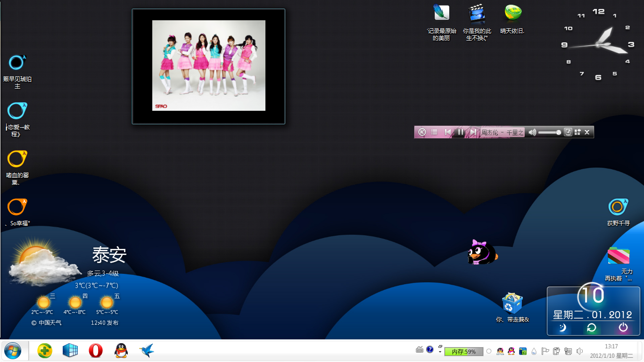Viewport: 644px width, 362px height.
Task: Click the sleep moon button in calendar gadget
Action: pyautogui.click(x=562, y=328)
